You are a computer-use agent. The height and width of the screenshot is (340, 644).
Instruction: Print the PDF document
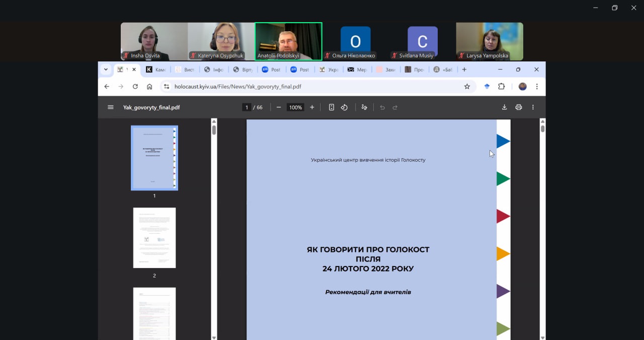519,107
